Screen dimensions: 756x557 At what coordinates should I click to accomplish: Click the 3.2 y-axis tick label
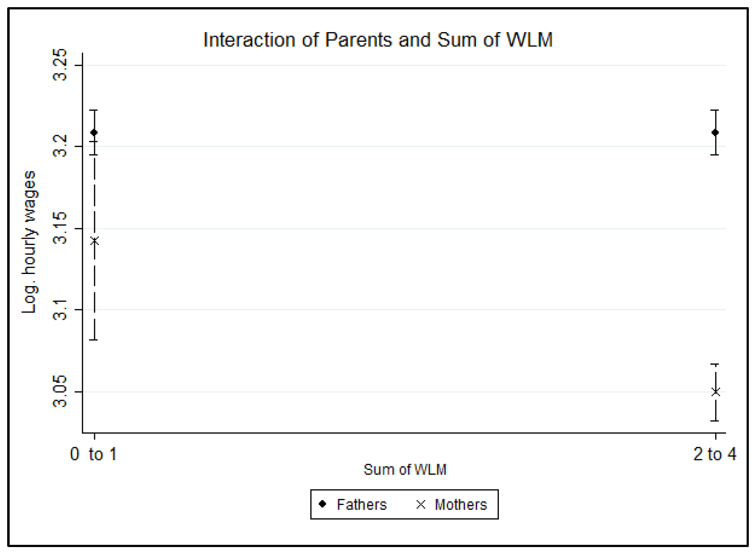pos(60,146)
